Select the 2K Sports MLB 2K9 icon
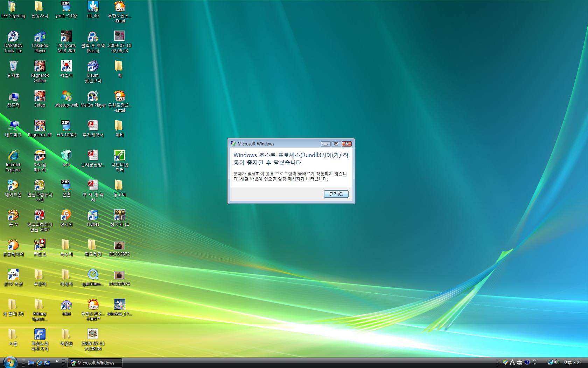This screenshot has width=588, height=368. (x=66, y=42)
